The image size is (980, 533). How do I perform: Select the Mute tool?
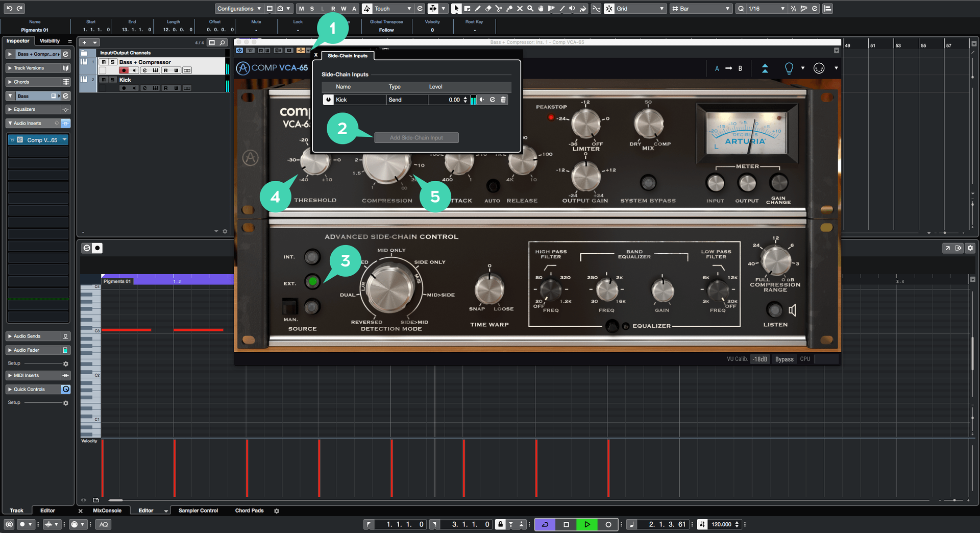(520, 9)
